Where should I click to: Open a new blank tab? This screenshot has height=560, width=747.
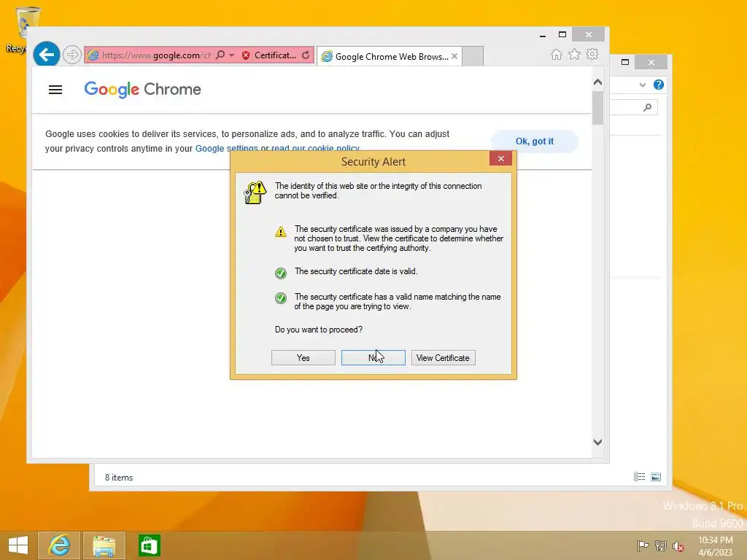[473, 56]
